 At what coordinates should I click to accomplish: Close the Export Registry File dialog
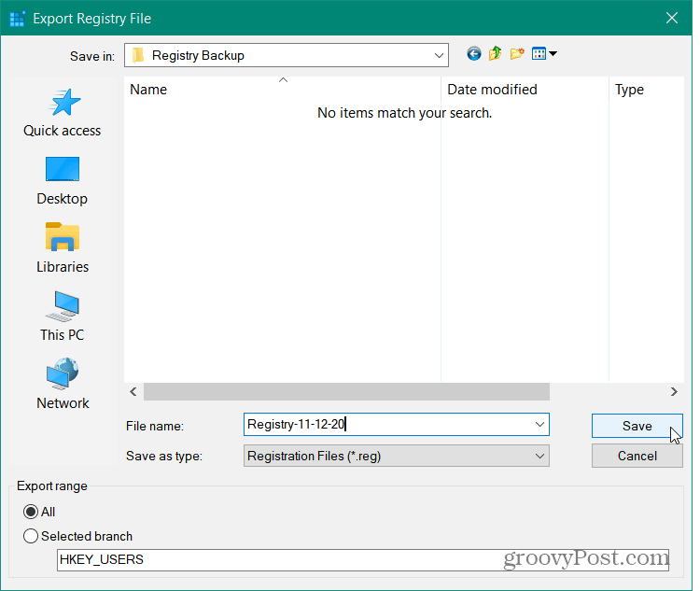tap(672, 18)
